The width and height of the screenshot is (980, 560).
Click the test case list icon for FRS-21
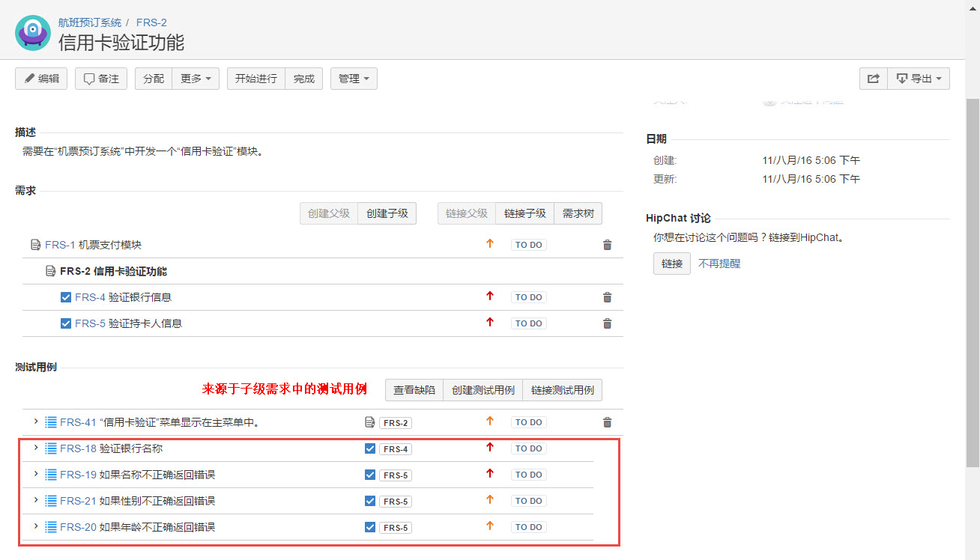click(51, 501)
